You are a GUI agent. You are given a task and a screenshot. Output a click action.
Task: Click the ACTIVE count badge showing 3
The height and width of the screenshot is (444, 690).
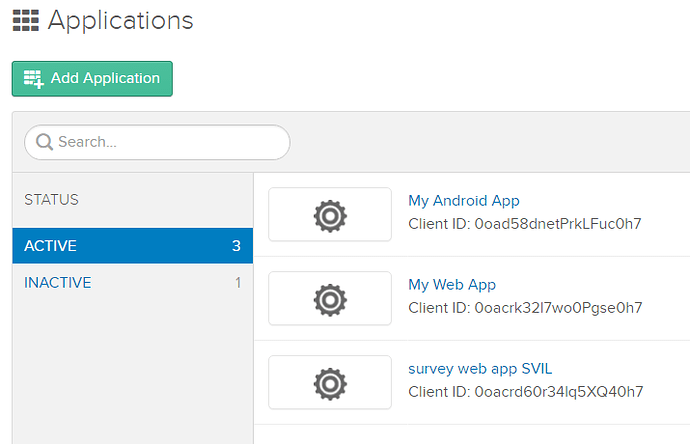pos(236,246)
